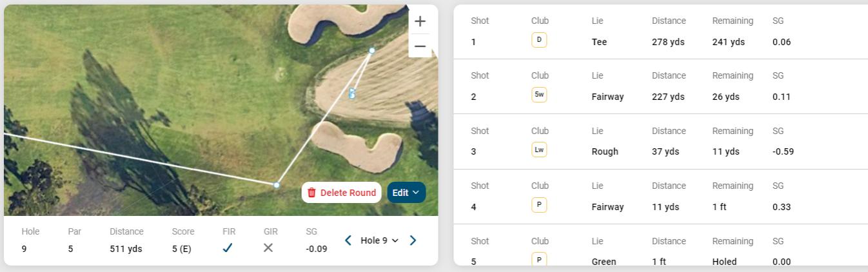
Task: Select the shot marker in the bunker
Action: click(x=372, y=50)
